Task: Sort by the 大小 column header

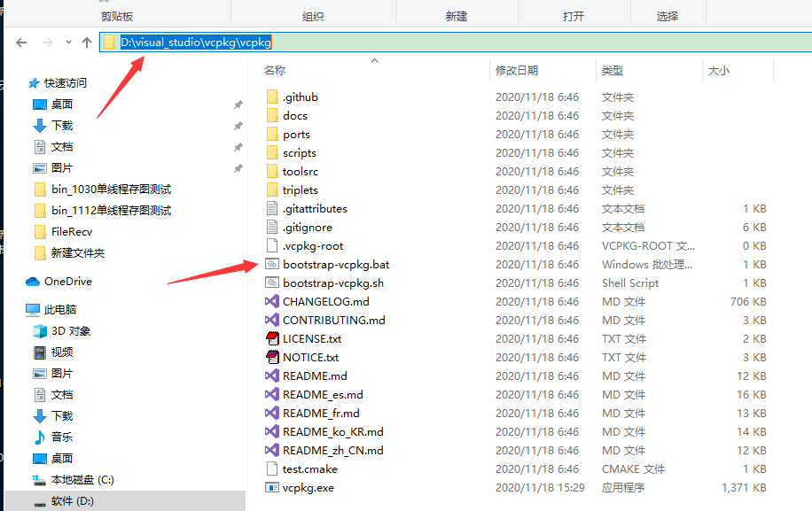Action: [718, 70]
